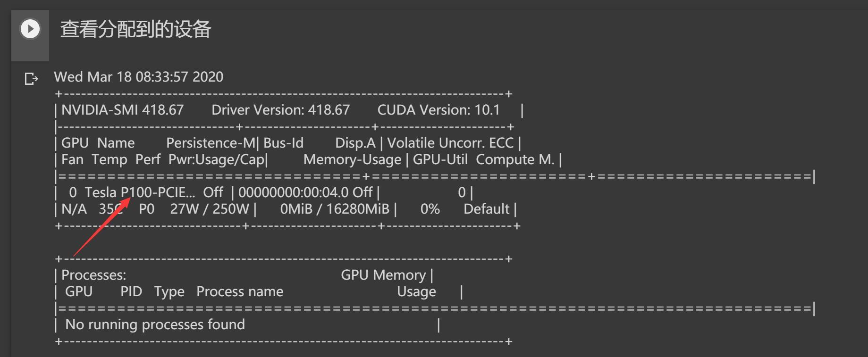
Task: Select the cell title 查看分配到的设备
Action: point(135,29)
